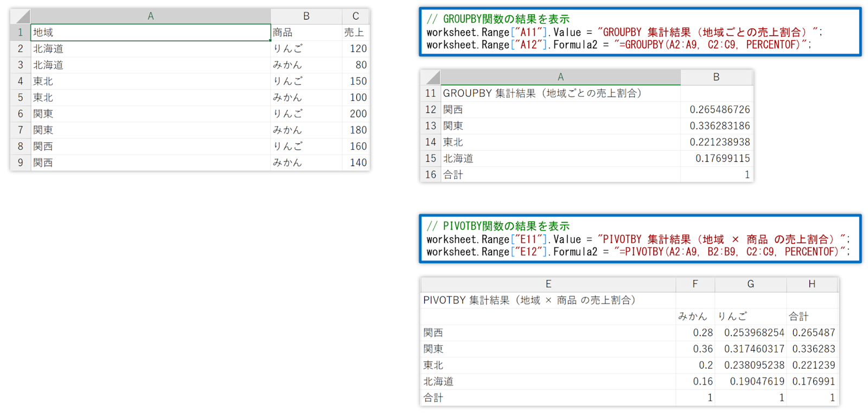Select PIVOTBY 集計結果 title cell

coord(548,300)
